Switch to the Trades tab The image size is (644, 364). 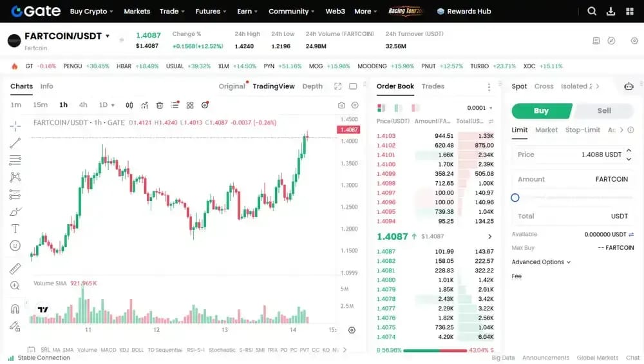click(433, 86)
